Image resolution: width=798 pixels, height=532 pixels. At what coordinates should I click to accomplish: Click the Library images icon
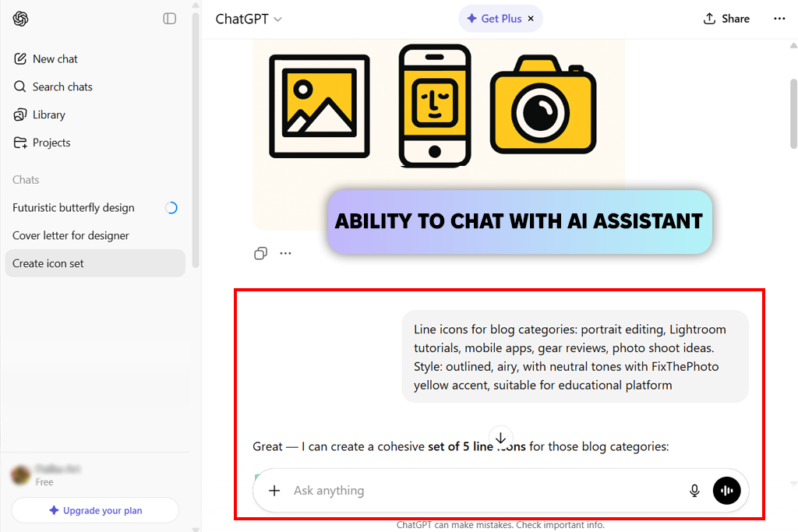19,115
